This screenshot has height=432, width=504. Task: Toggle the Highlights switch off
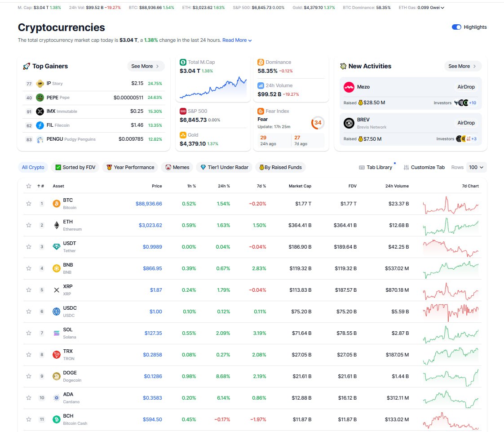coord(456,27)
